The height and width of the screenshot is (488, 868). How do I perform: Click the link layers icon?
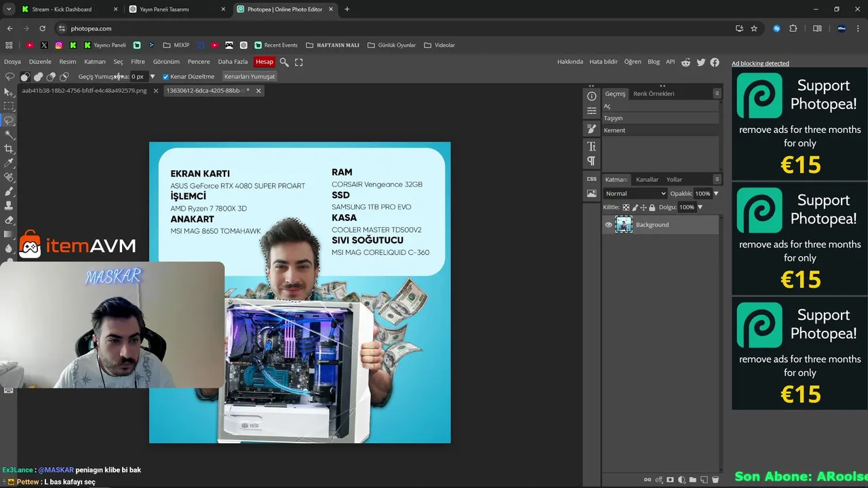[648, 480]
